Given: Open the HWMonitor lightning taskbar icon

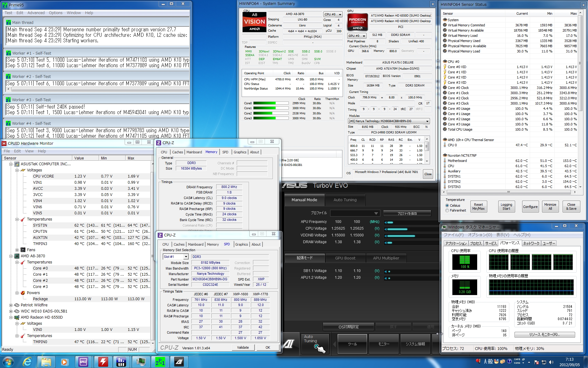Looking at the screenshot, I should pos(103,362).
